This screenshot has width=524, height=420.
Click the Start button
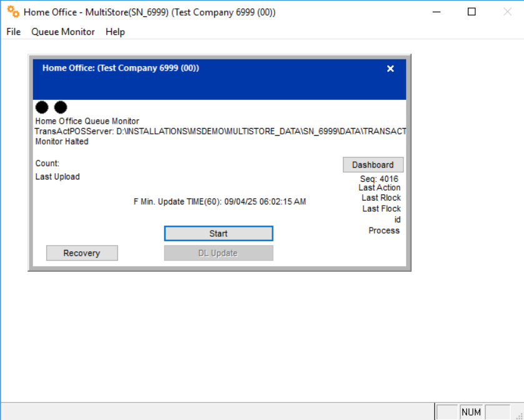219,233
